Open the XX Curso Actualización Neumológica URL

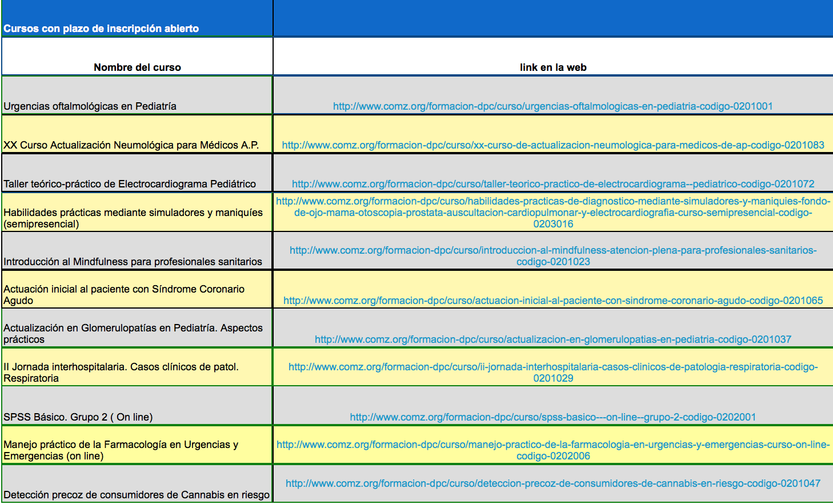[x=552, y=145]
